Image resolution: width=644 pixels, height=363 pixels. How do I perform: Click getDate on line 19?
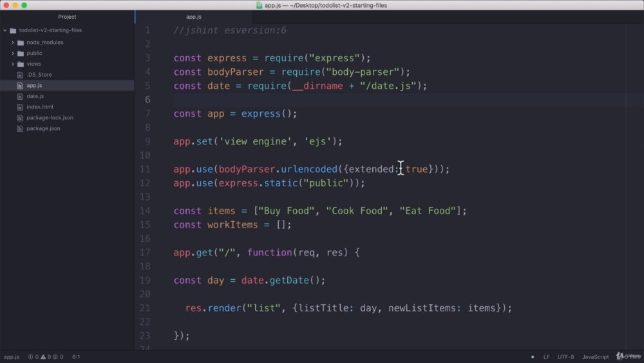(x=289, y=280)
